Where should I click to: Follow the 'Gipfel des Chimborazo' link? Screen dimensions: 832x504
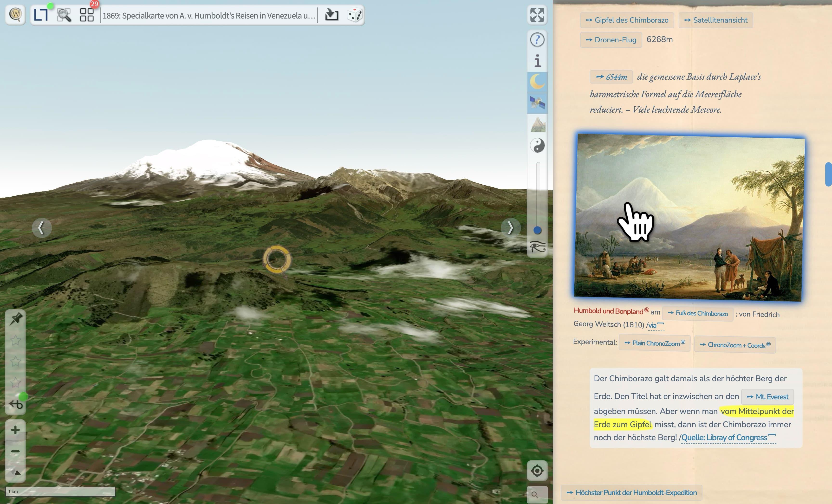click(x=627, y=20)
